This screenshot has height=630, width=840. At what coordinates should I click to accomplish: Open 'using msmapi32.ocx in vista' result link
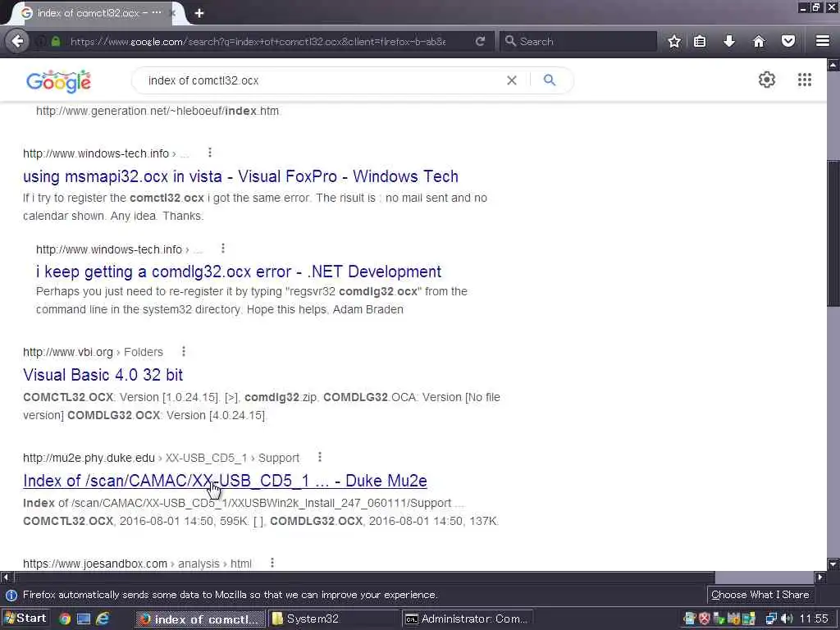[240, 176]
